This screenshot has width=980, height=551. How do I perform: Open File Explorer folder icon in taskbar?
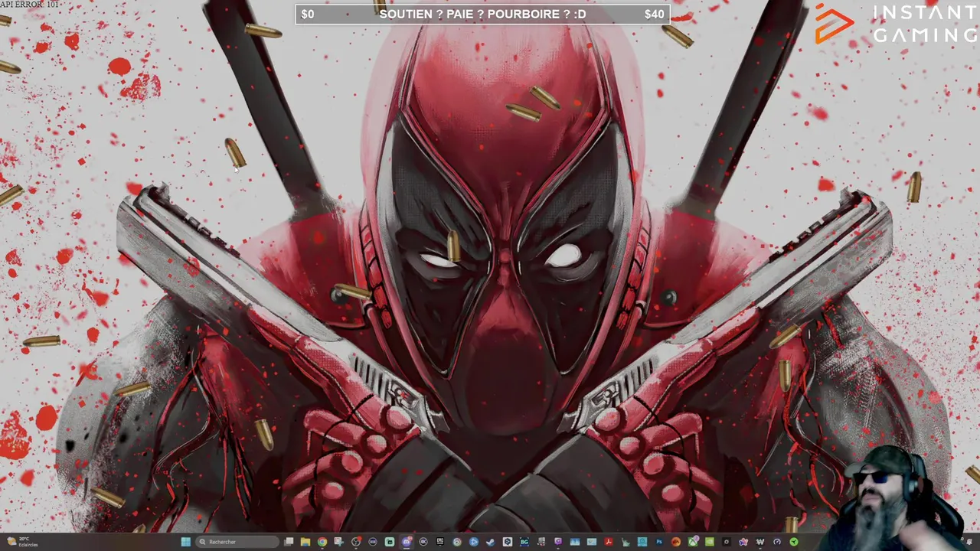[x=305, y=542]
